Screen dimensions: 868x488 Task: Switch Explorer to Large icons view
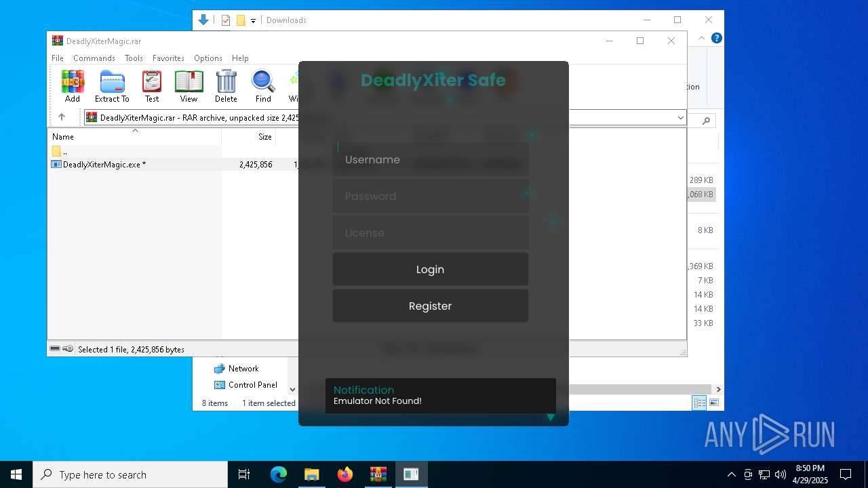(x=714, y=403)
